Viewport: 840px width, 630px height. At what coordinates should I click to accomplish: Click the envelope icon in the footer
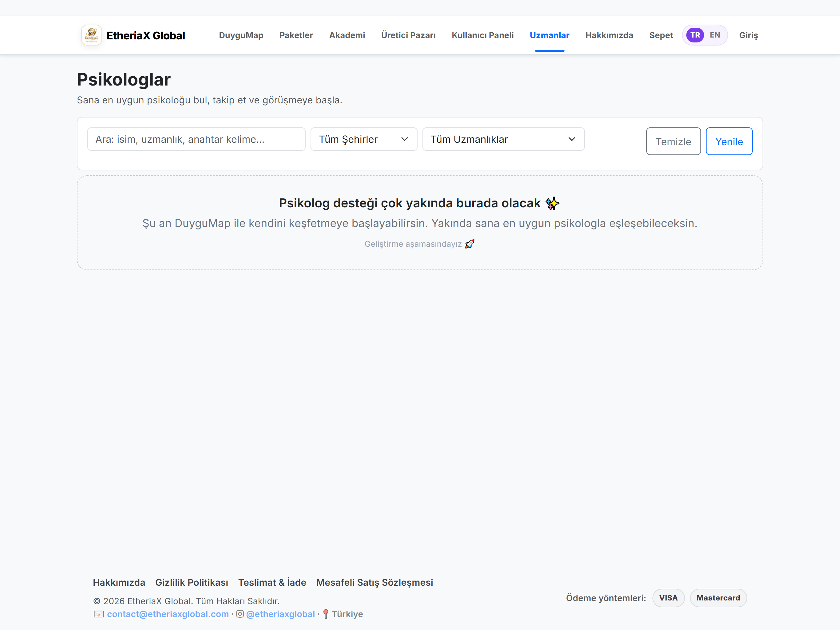pos(99,614)
